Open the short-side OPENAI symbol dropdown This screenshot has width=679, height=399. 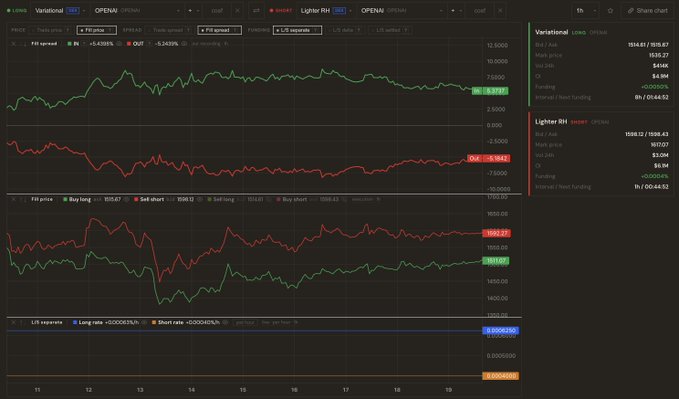click(x=402, y=10)
